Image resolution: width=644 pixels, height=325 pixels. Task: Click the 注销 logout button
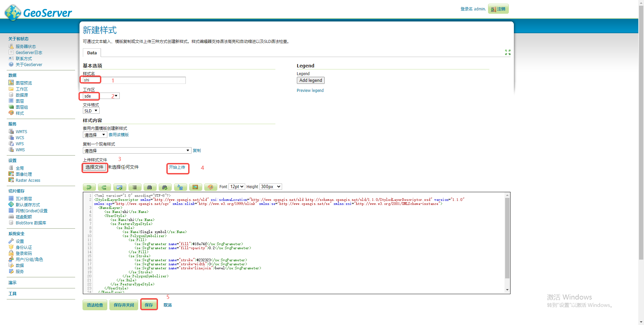pos(498,9)
